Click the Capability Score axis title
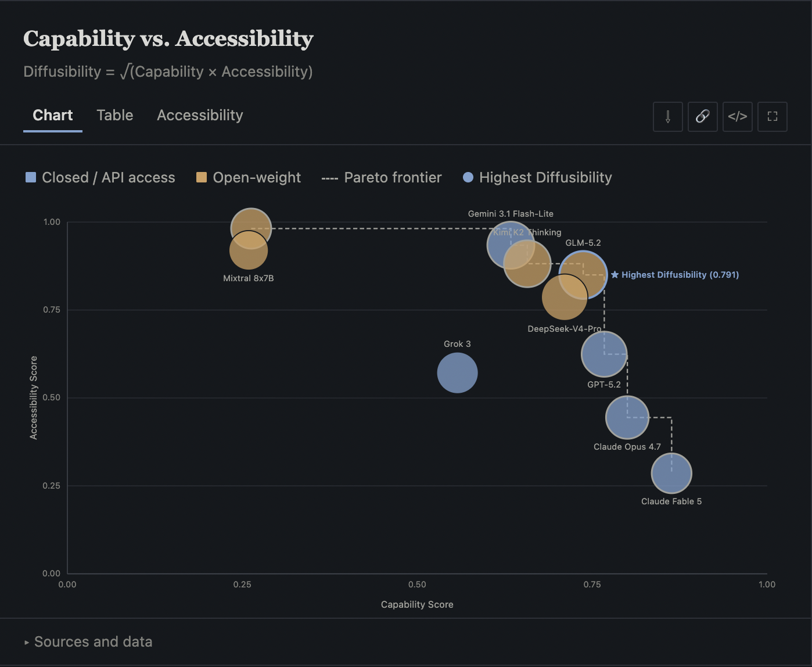This screenshot has height=667, width=812. coord(417,604)
